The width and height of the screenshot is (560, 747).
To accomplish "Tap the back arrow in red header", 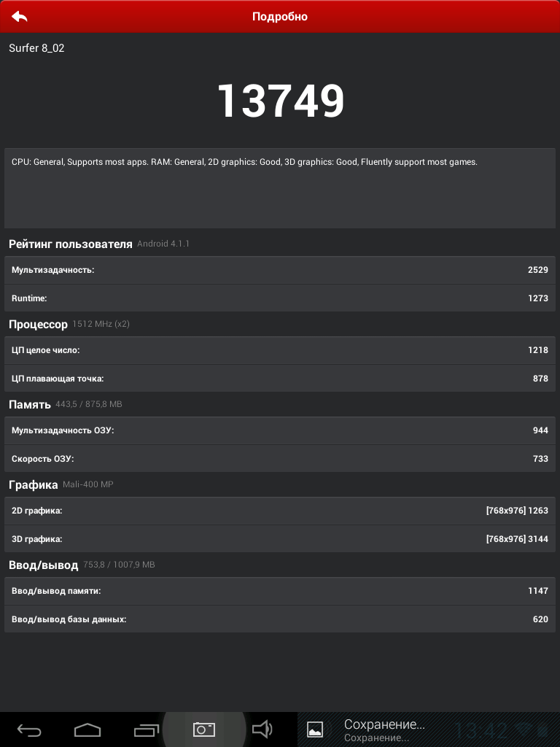I will 20,16.
